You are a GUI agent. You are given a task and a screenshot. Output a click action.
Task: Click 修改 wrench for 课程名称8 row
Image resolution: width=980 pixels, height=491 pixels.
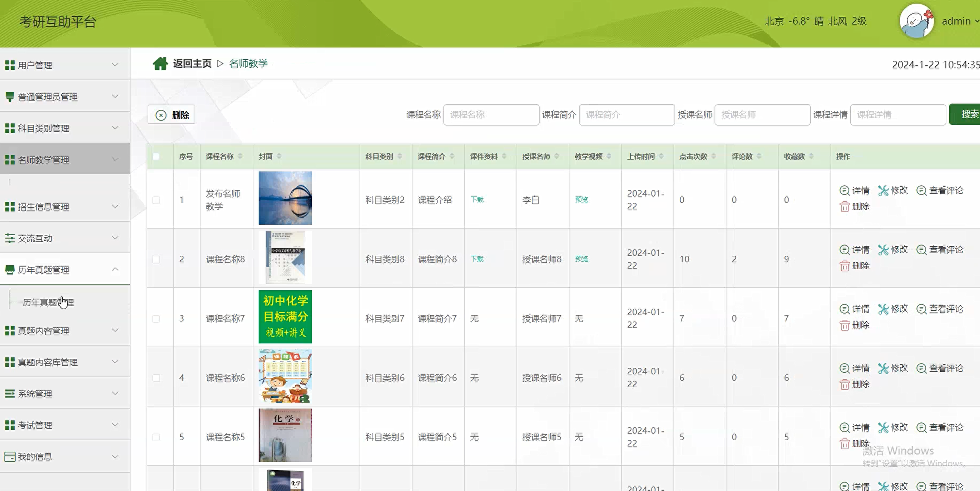(x=893, y=250)
